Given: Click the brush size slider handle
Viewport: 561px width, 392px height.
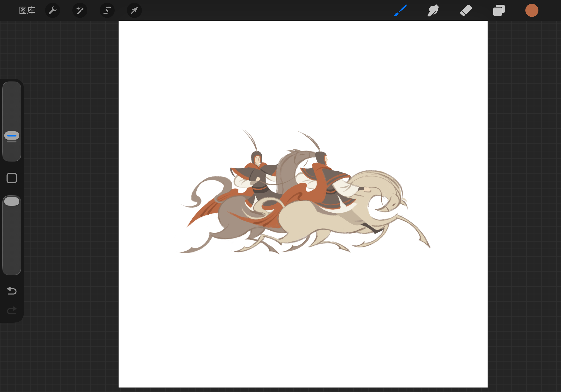Looking at the screenshot, I should (12, 136).
